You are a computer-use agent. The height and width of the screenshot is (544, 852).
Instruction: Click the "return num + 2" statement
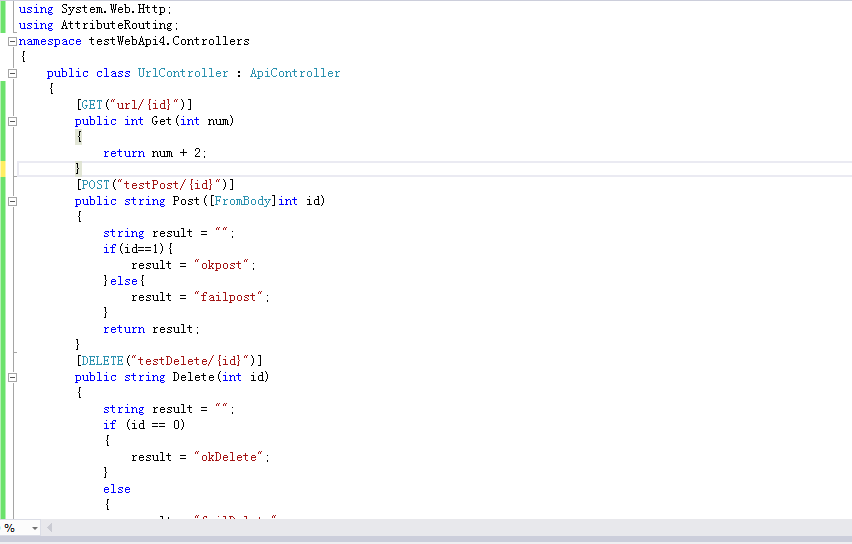(x=155, y=153)
